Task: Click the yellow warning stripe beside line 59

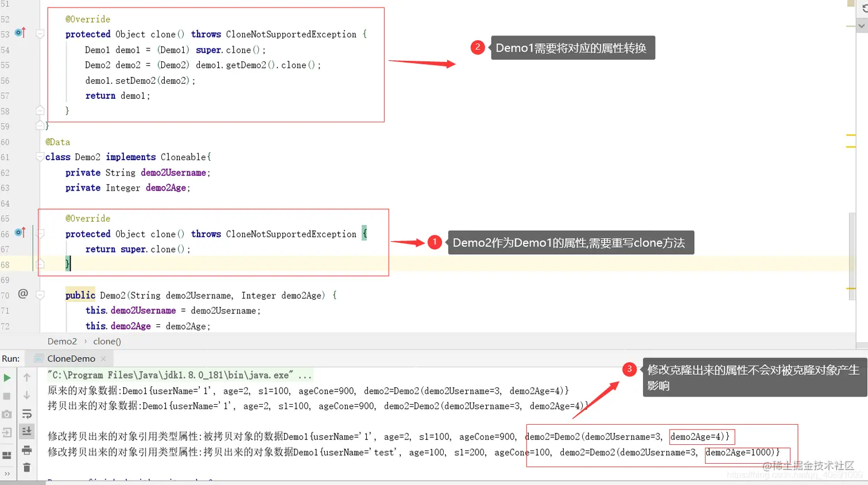Action: click(851, 135)
